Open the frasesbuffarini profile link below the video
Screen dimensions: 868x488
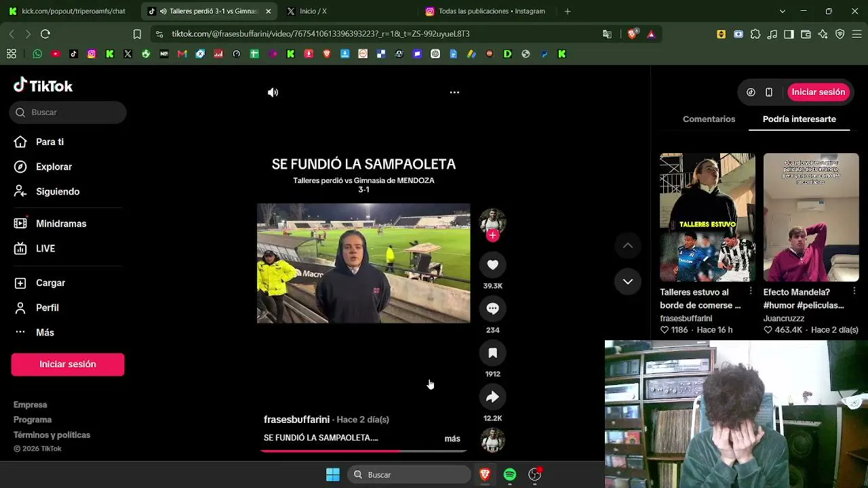tap(296, 420)
